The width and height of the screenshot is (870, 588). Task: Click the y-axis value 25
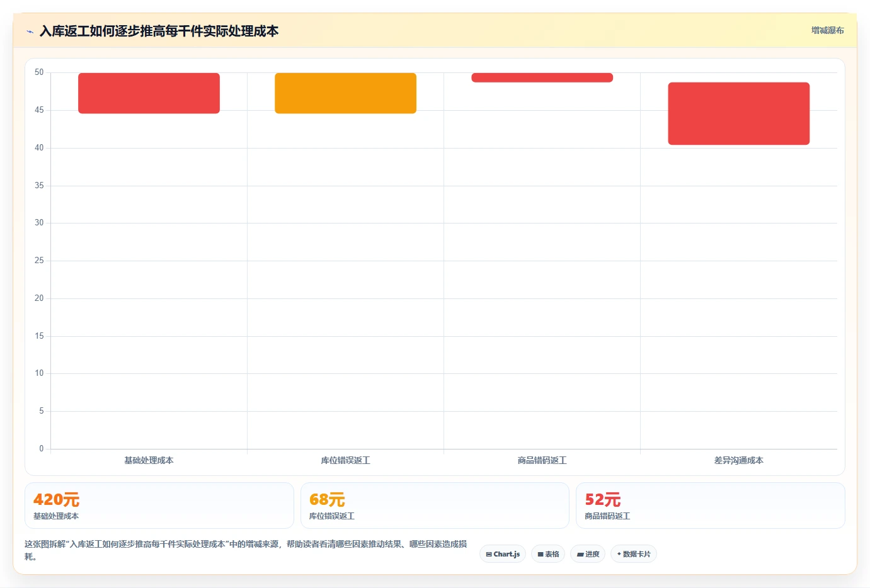pos(39,261)
